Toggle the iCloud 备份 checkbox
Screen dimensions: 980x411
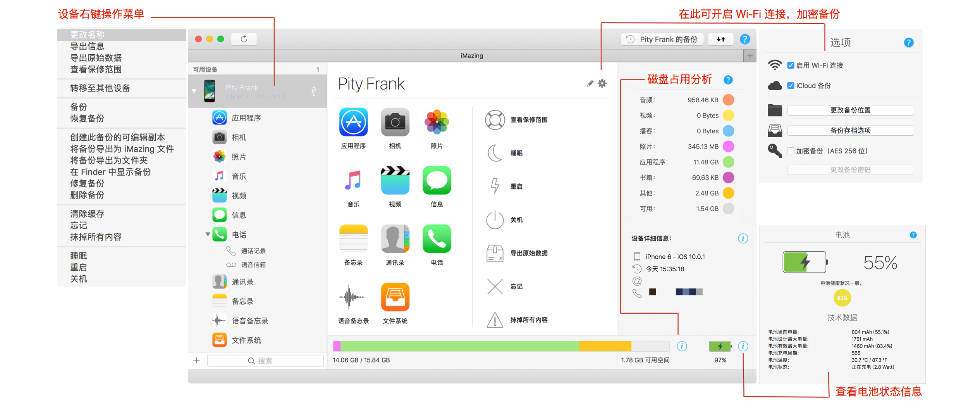(x=791, y=86)
